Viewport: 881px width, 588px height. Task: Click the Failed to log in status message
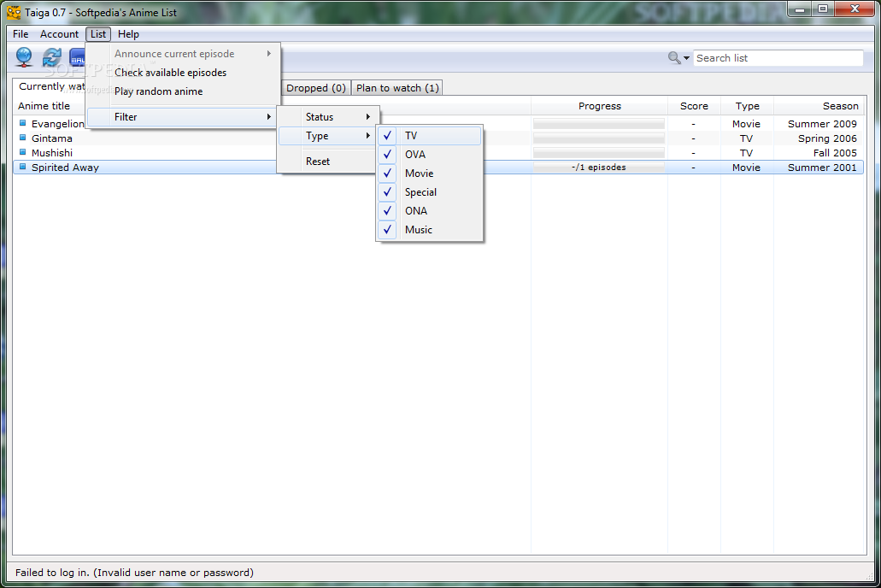point(134,573)
